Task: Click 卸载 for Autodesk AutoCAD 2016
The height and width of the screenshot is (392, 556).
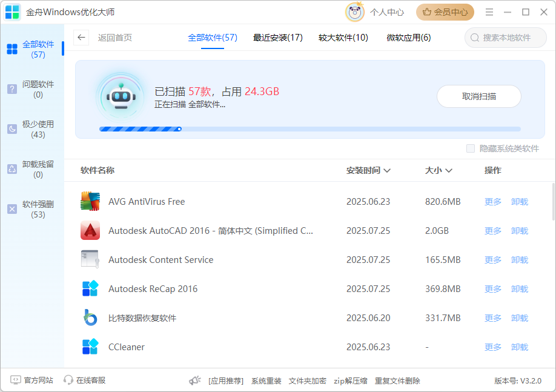Action: [x=520, y=231]
